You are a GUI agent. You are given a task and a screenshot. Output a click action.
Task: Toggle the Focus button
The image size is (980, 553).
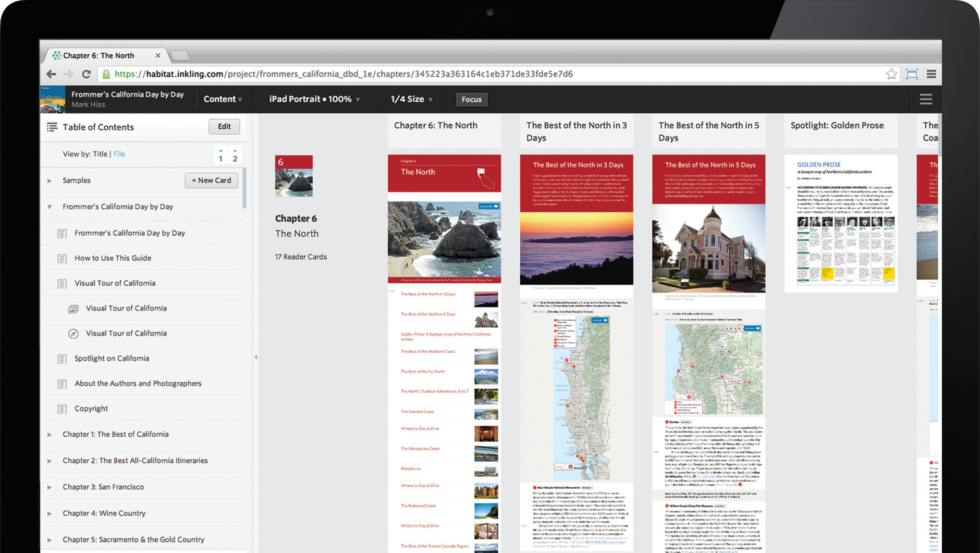point(472,99)
